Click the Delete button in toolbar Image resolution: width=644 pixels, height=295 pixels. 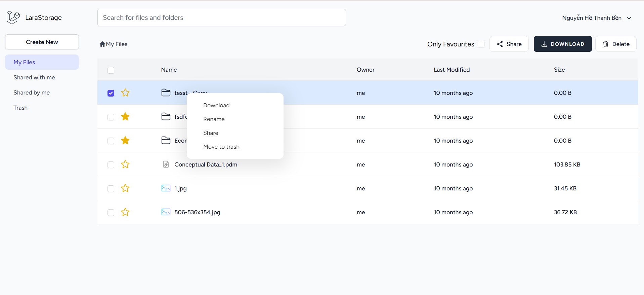(x=616, y=44)
